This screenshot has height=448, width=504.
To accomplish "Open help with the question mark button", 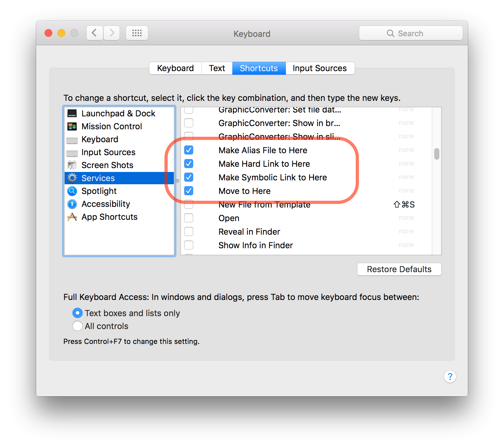I will (x=450, y=377).
